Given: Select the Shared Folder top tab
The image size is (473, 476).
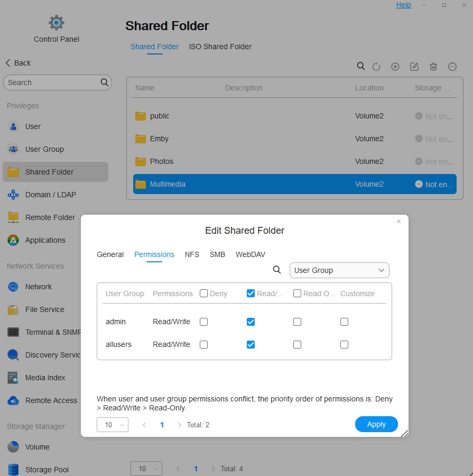Looking at the screenshot, I should [154, 47].
